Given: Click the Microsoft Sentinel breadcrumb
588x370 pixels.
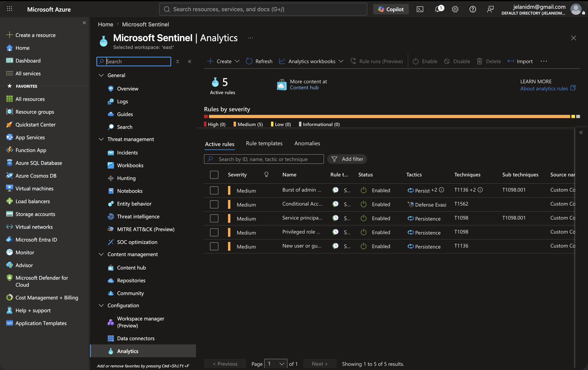Looking at the screenshot, I should 145,24.
